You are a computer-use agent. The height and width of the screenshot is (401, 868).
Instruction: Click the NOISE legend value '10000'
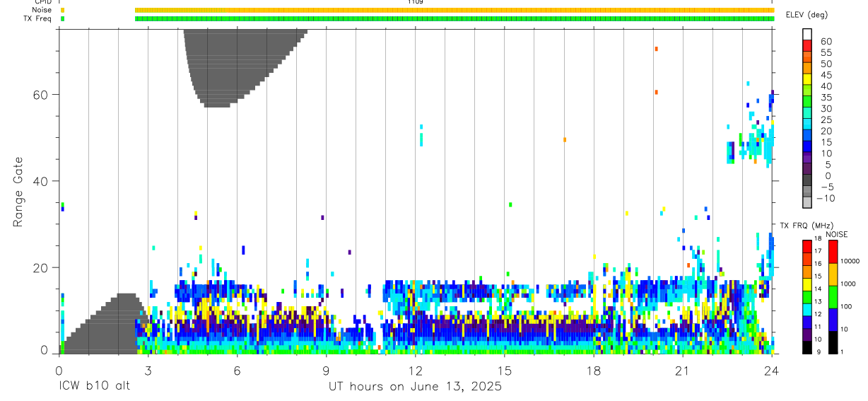(850, 262)
